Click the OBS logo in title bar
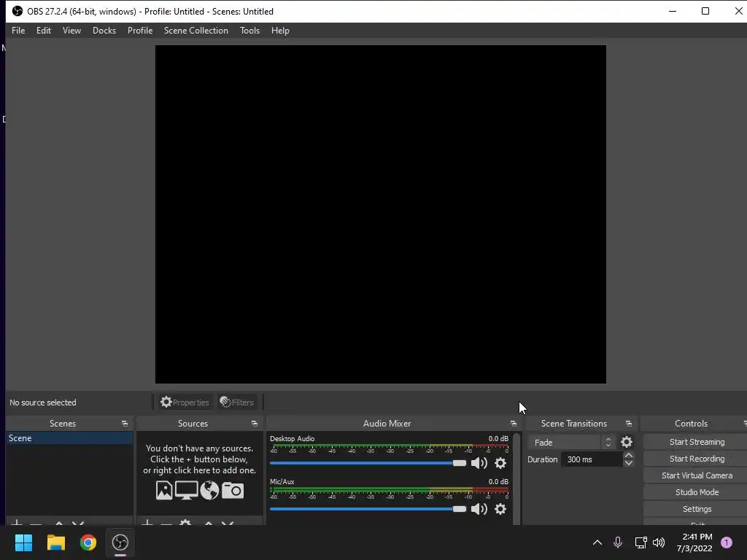 click(x=18, y=11)
